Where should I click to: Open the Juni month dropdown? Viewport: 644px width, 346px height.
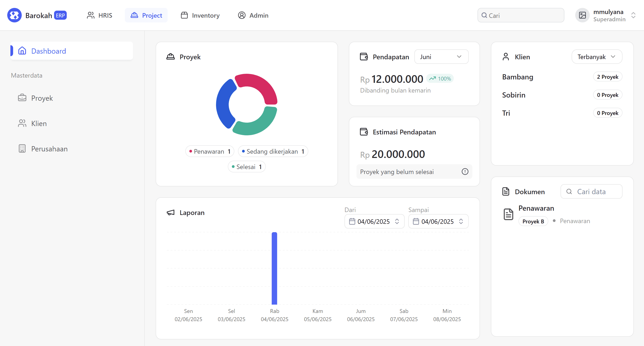441,57
